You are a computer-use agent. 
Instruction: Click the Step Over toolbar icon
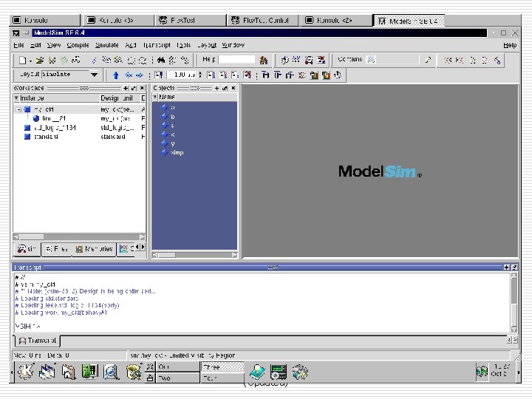[x=278, y=75]
